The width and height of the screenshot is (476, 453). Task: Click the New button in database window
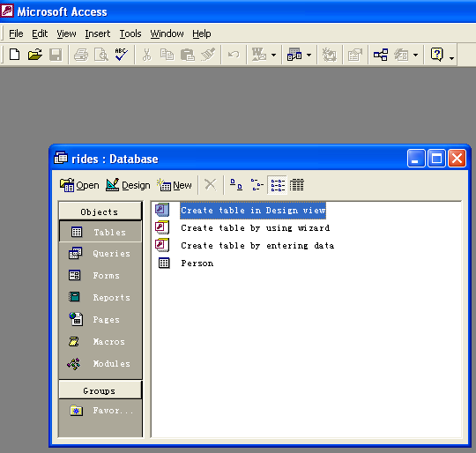click(x=175, y=185)
